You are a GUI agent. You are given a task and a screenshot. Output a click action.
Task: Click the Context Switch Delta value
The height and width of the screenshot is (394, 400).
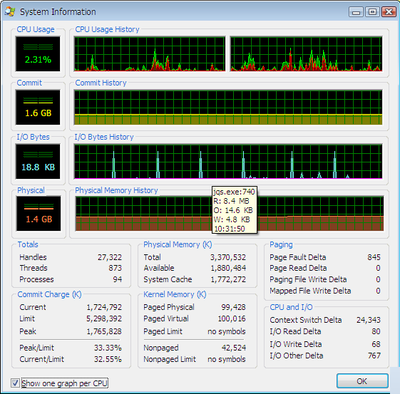[x=368, y=320]
